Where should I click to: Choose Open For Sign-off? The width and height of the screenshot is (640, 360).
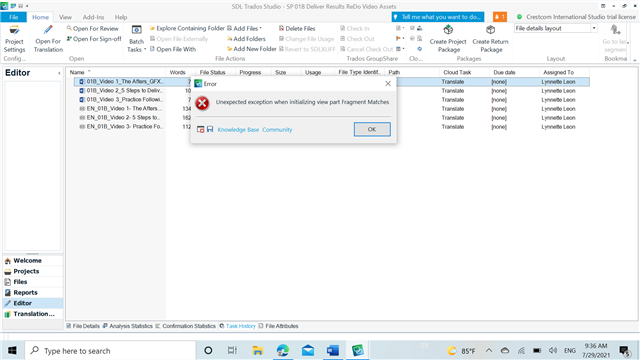(x=94, y=39)
